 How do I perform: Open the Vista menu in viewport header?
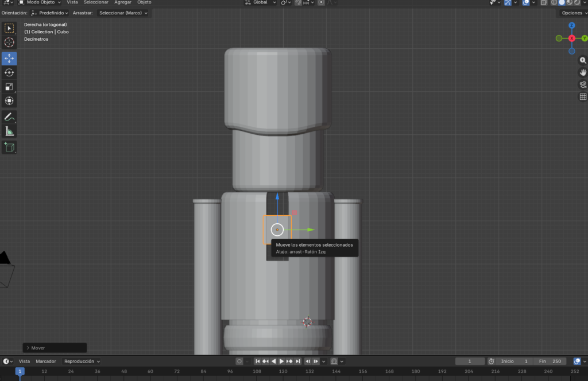click(x=72, y=2)
